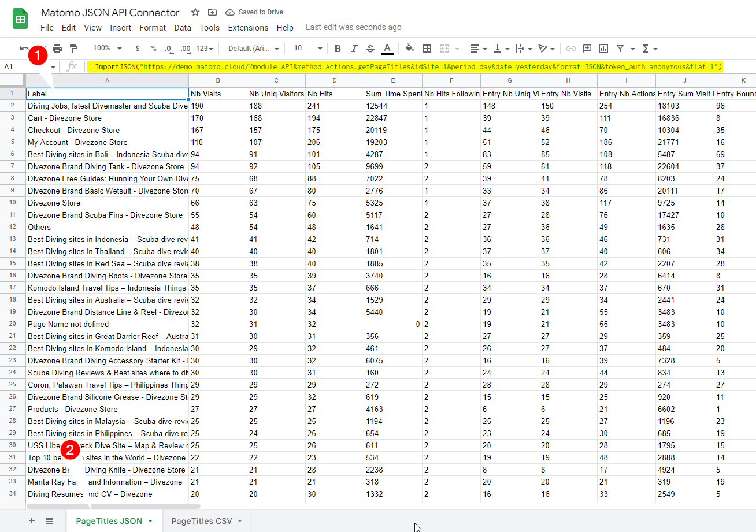Select cell 'Products - Divezone Store'
The height and width of the screenshot is (532, 756).
point(108,409)
